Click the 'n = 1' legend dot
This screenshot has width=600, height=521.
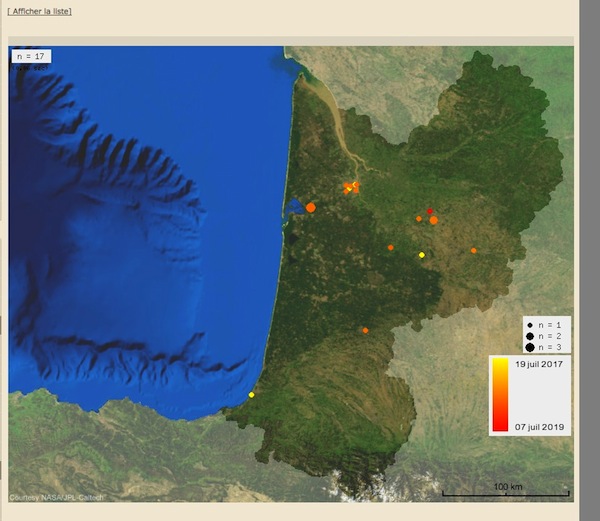529,325
